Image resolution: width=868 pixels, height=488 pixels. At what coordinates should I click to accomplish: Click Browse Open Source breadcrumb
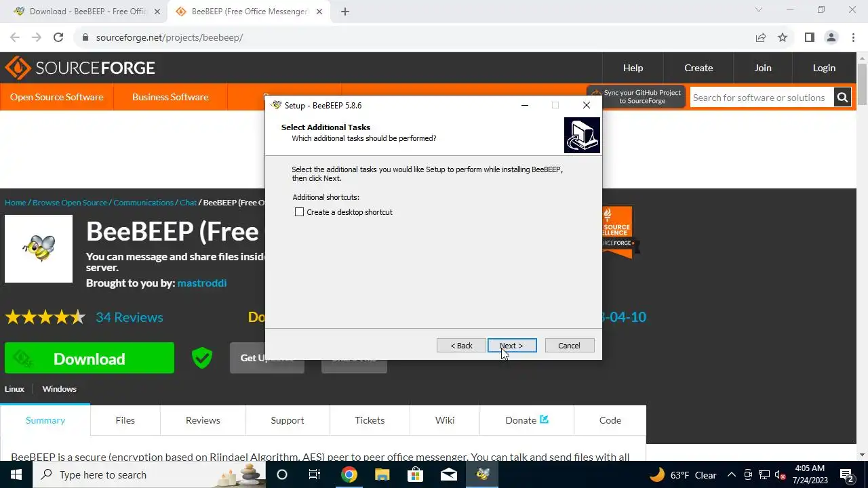pyautogui.click(x=70, y=203)
